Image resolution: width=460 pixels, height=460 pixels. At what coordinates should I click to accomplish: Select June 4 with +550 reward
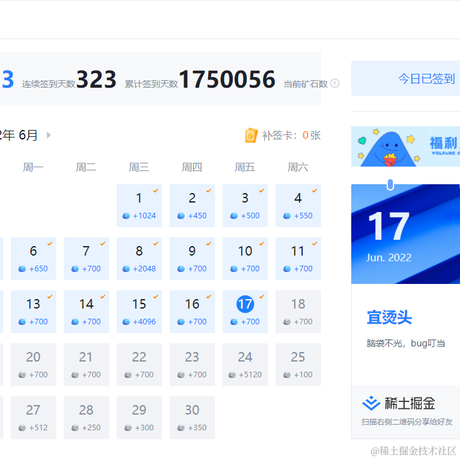click(298, 206)
